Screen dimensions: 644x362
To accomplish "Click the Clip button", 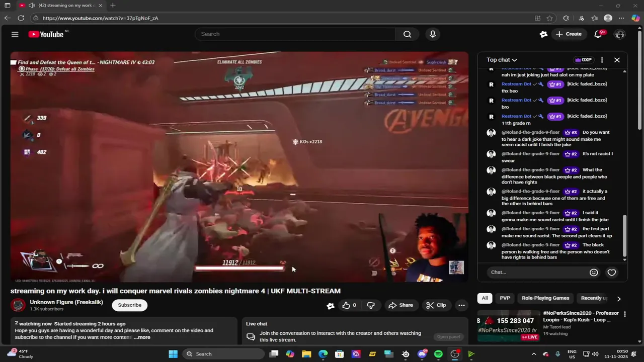I will point(436,305).
